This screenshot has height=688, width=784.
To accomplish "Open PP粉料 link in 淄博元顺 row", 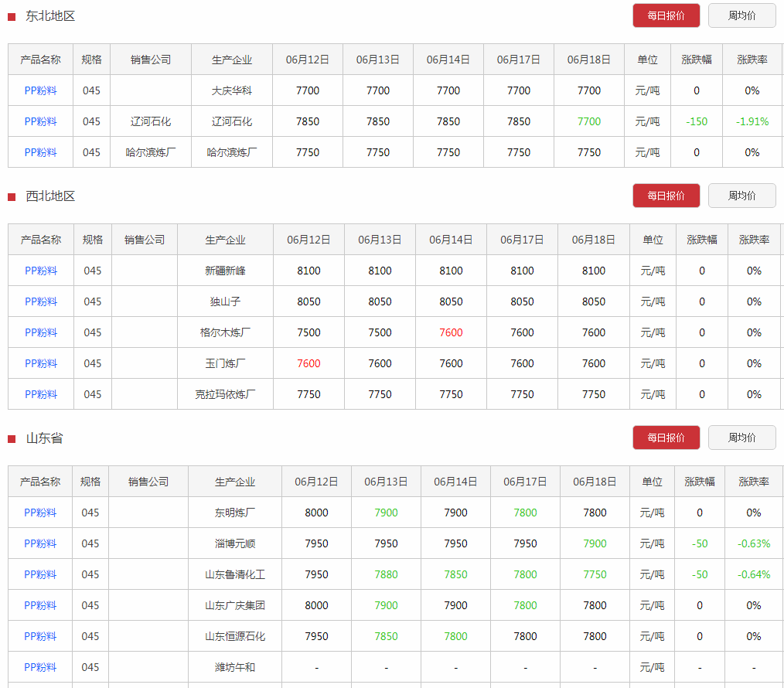I will (40, 543).
